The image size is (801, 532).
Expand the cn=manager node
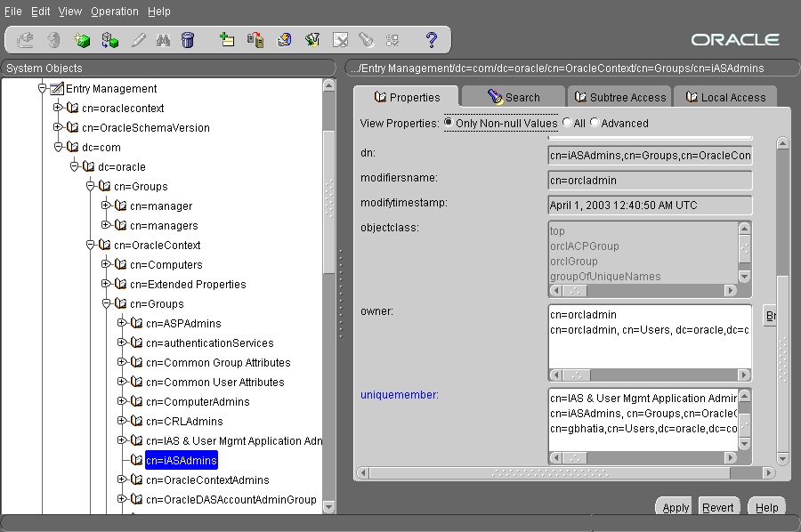click(x=106, y=206)
